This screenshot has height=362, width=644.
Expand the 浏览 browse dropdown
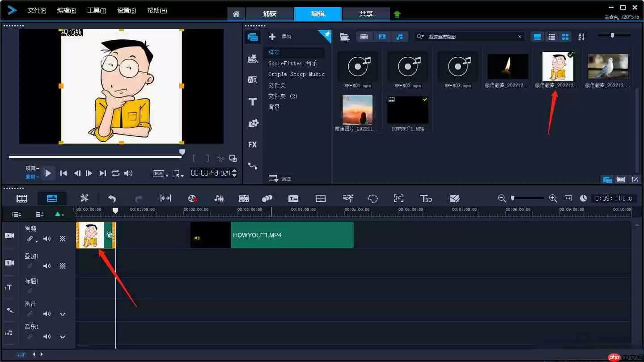click(274, 178)
